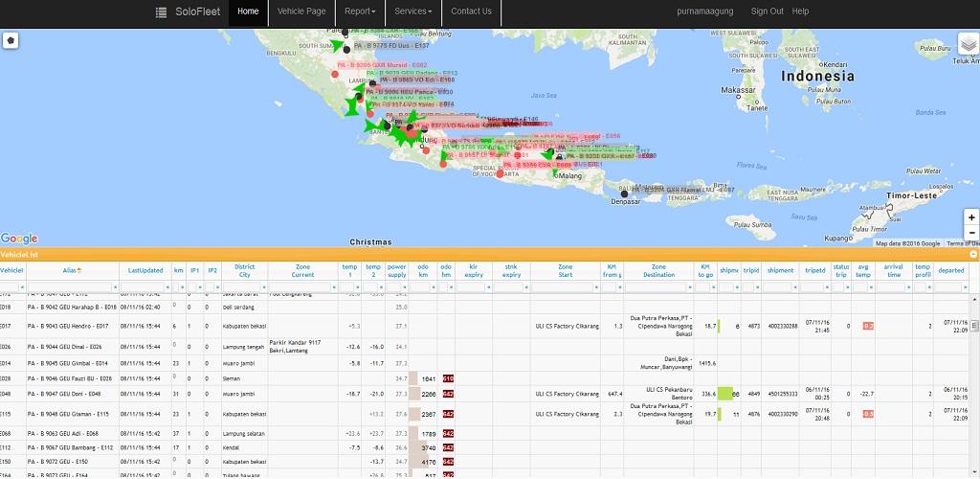Clear the departed filter x icon

tap(965, 287)
